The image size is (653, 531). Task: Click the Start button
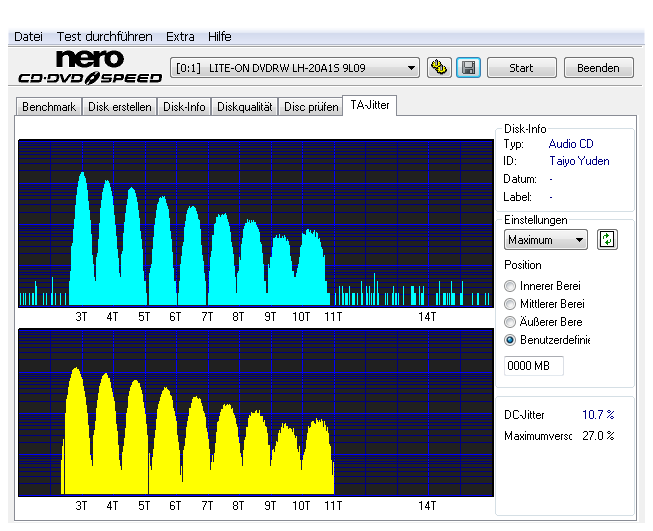coord(521,67)
